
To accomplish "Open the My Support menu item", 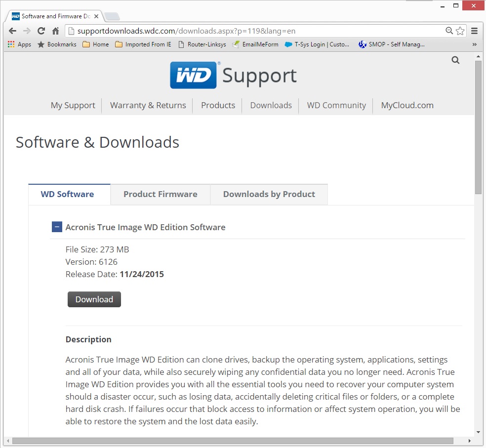I will click(73, 105).
